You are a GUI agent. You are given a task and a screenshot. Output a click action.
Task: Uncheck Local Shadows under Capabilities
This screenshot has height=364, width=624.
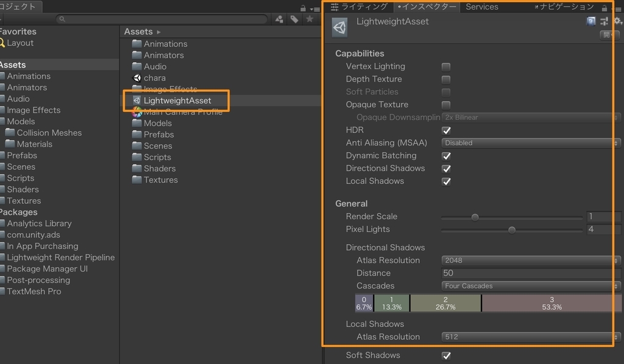tap(446, 181)
